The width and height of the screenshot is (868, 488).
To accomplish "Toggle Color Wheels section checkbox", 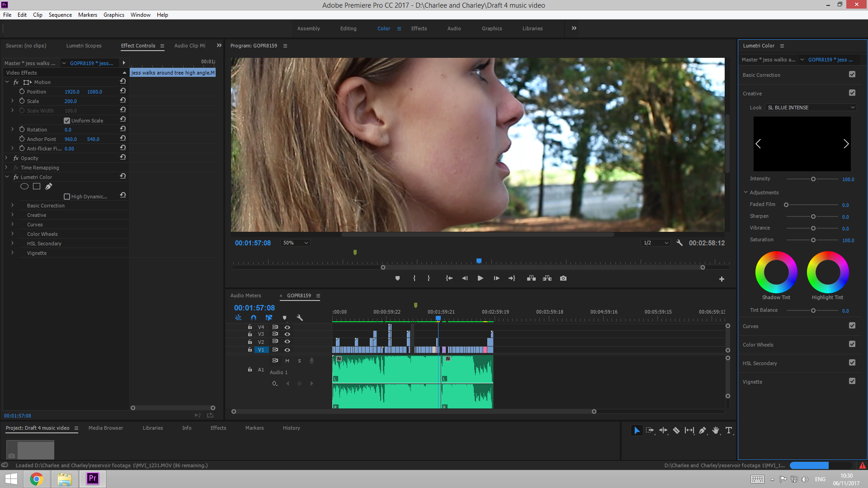I will click(x=852, y=344).
